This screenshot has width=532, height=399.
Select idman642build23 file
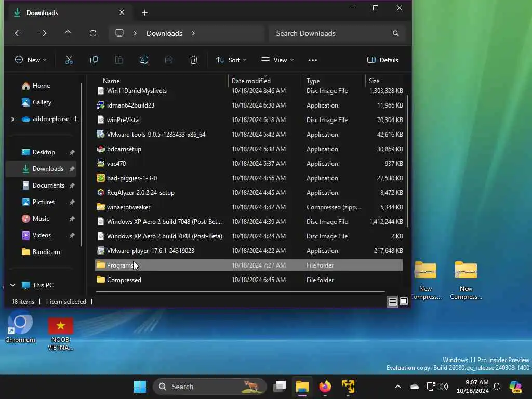click(249, 105)
